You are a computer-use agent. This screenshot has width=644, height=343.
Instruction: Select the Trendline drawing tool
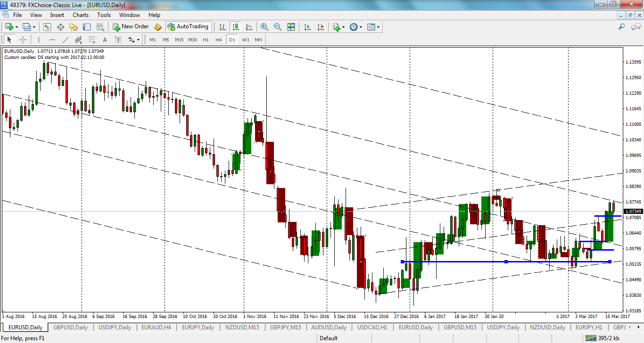click(x=66, y=40)
